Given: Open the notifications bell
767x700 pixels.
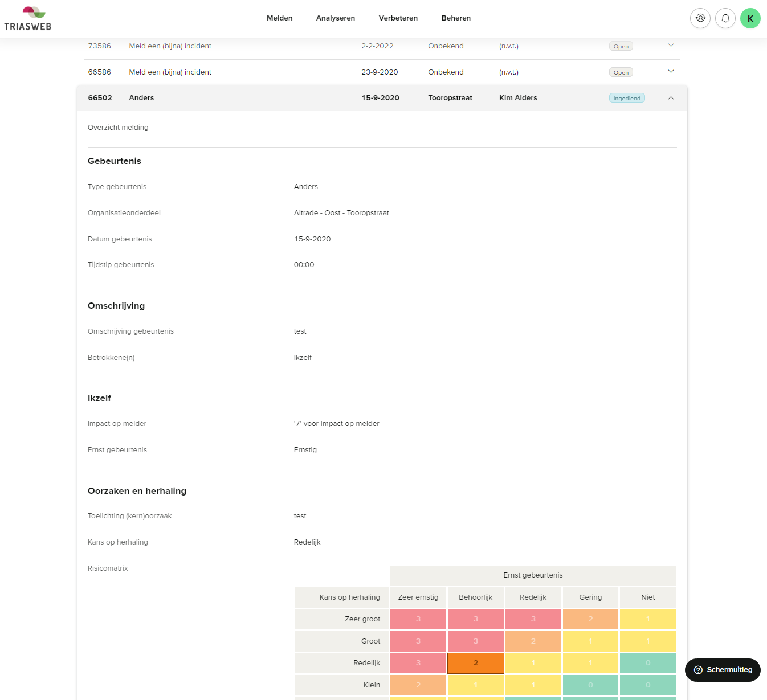Looking at the screenshot, I should coord(725,18).
